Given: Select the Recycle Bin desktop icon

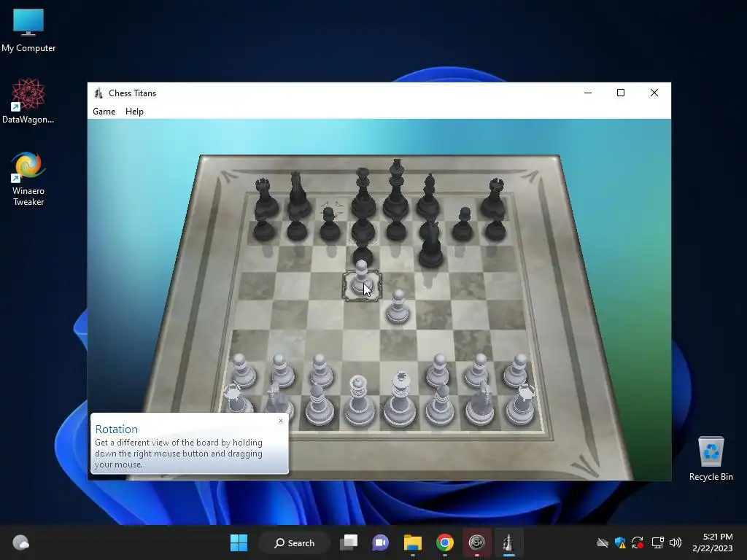Looking at the screenshot, I should click(711, 459).
